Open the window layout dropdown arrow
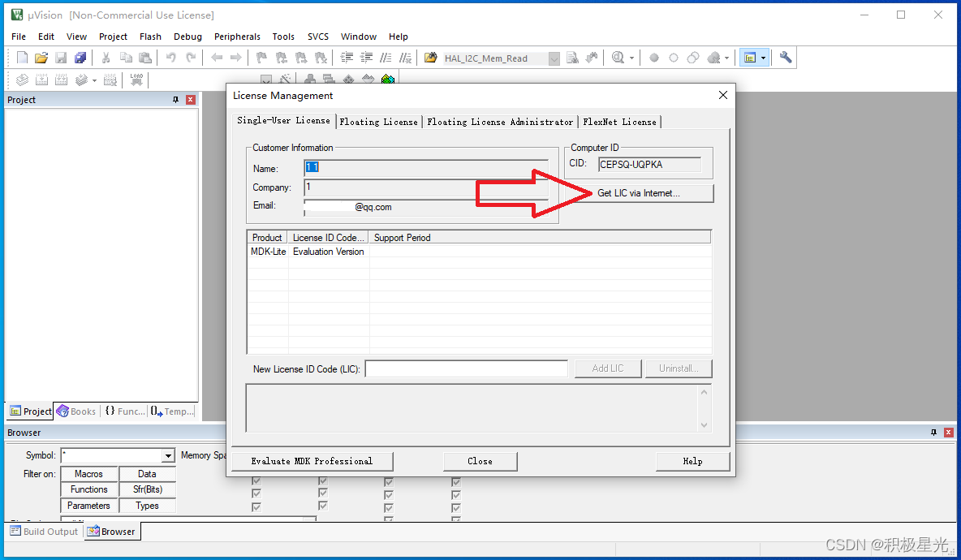Image resolution: width=961 pixels, height=560 pixels. click(x=763, y=58)
